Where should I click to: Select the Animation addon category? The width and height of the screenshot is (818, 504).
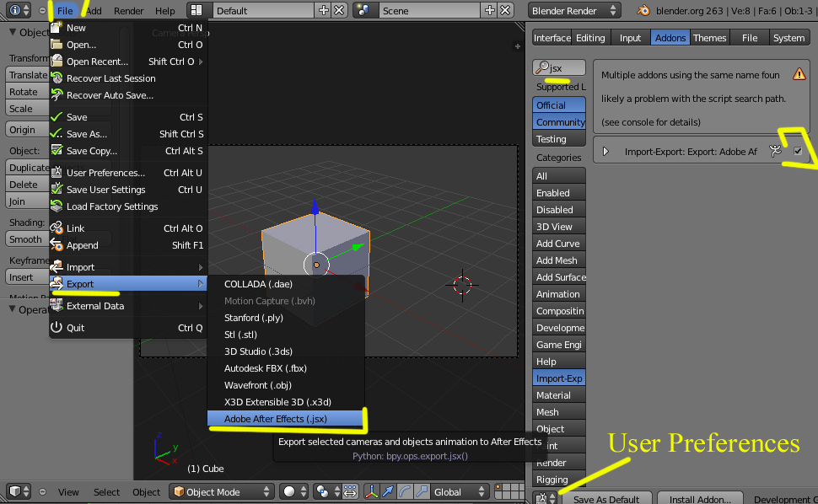(559, 294)
